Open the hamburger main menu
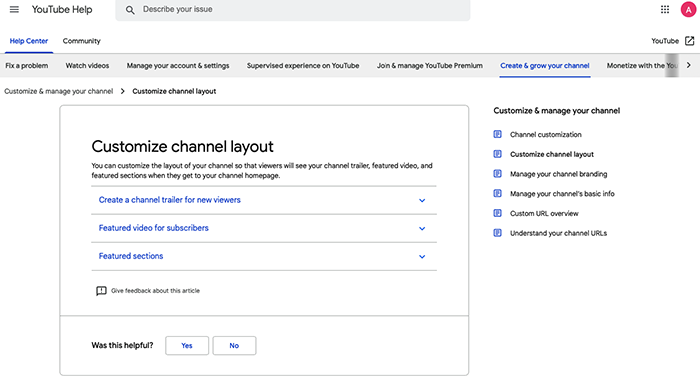 pyautogui.click(x=14, y=9)
